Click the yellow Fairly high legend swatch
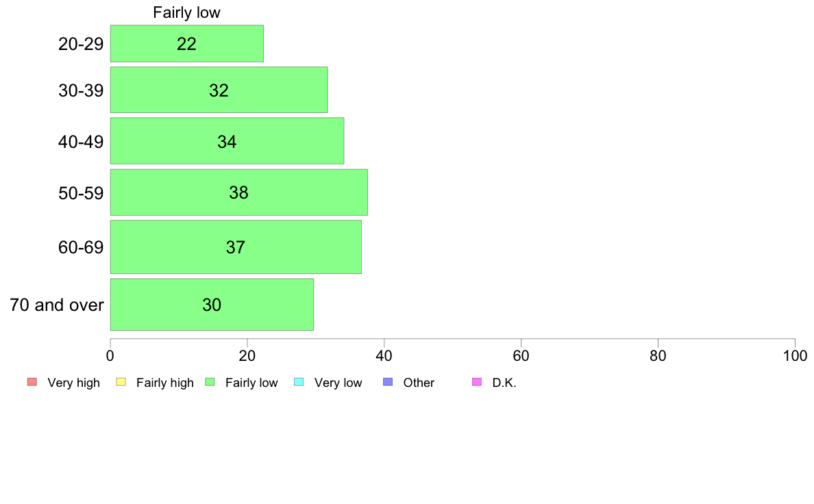The image size is (814, 504). [121, 382]
